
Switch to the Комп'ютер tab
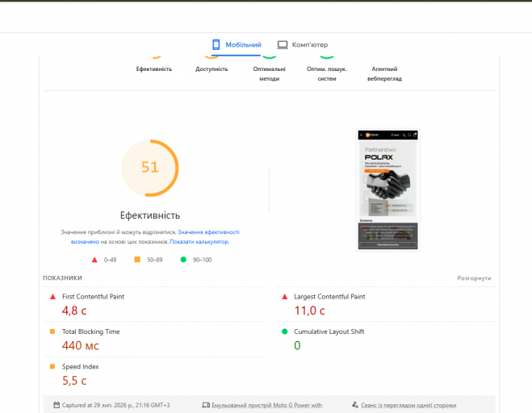[303, 44]
